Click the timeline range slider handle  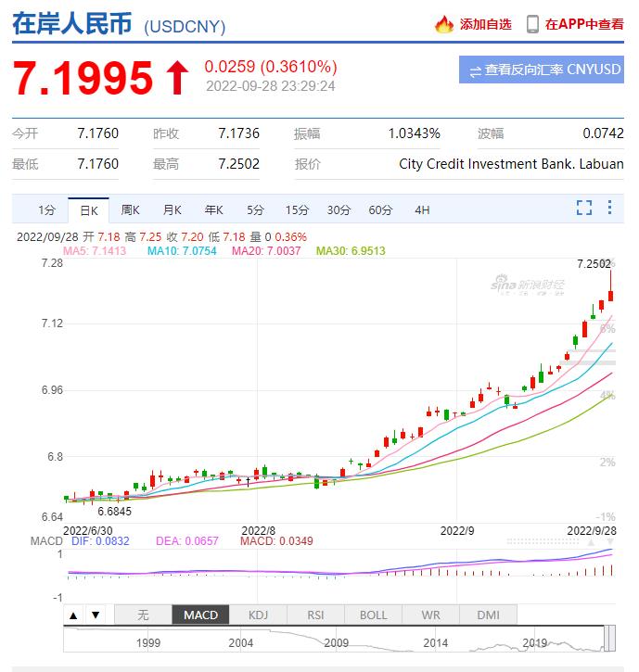tap(609, 637)
